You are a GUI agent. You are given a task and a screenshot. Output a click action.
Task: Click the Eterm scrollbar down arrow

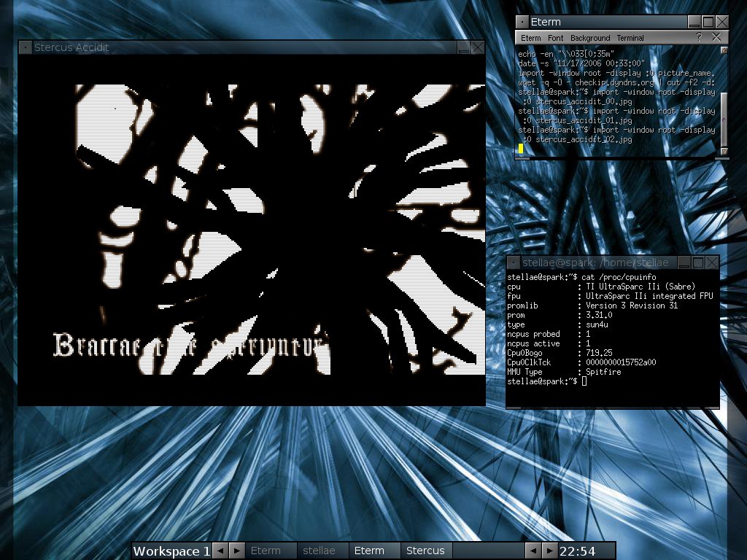coord(724,152)
